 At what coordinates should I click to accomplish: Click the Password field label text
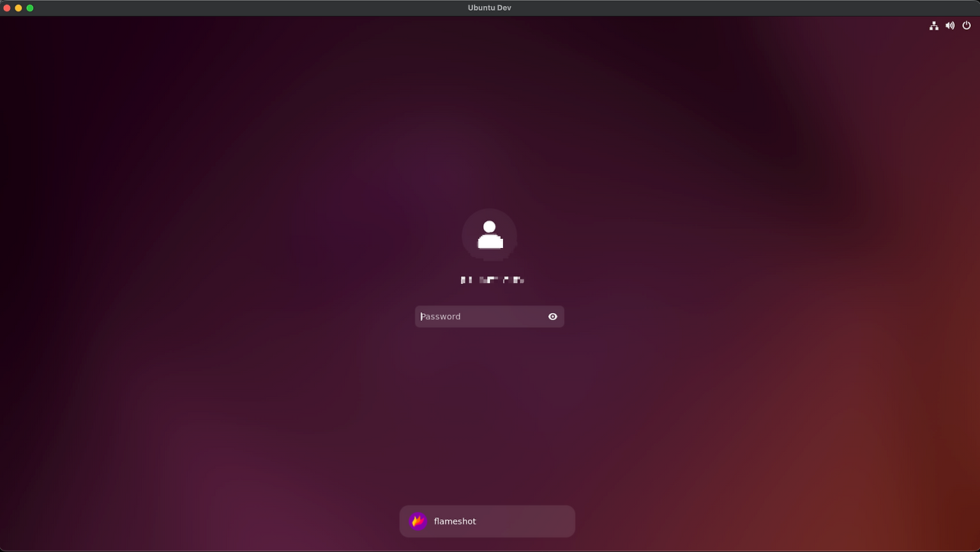[x=441, y=316]
